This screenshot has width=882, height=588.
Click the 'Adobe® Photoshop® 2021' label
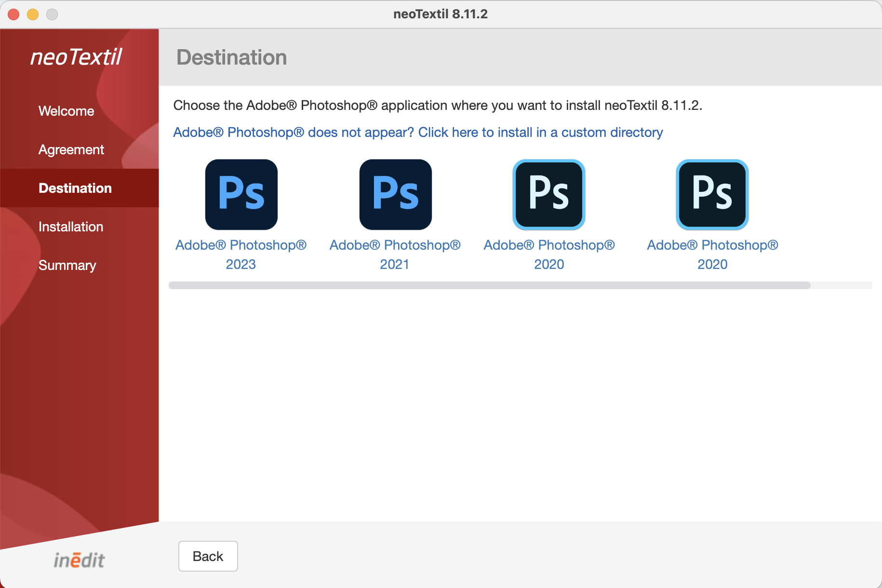tap(395, 254)
